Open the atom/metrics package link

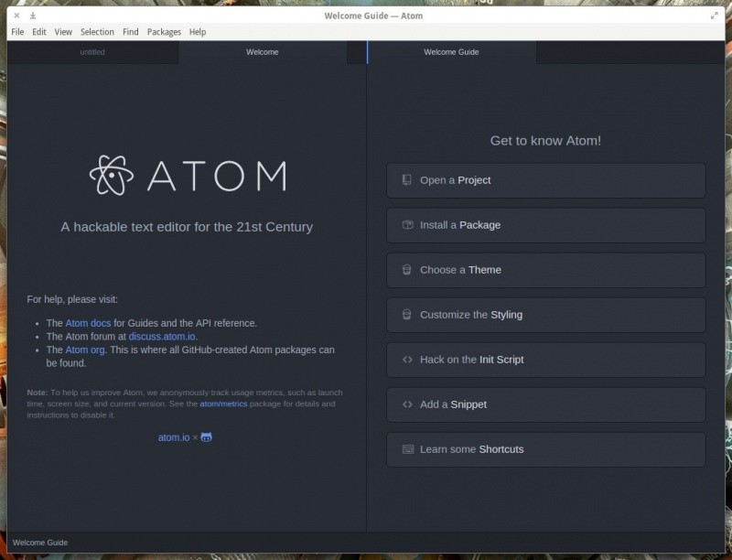[x=223, y=404]
